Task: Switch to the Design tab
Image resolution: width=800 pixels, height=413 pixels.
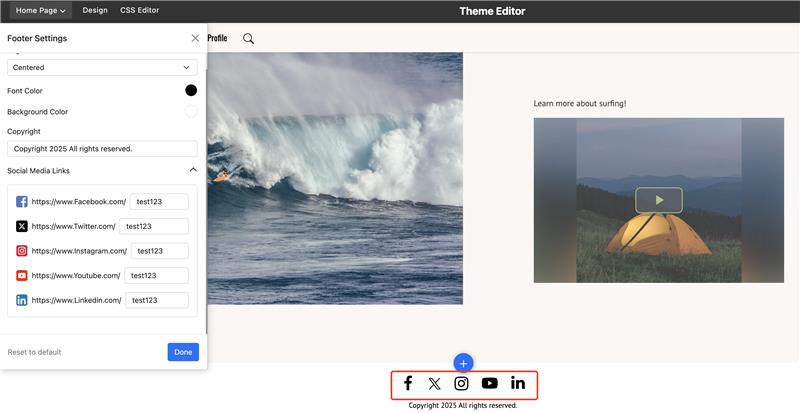Action: 95,10
